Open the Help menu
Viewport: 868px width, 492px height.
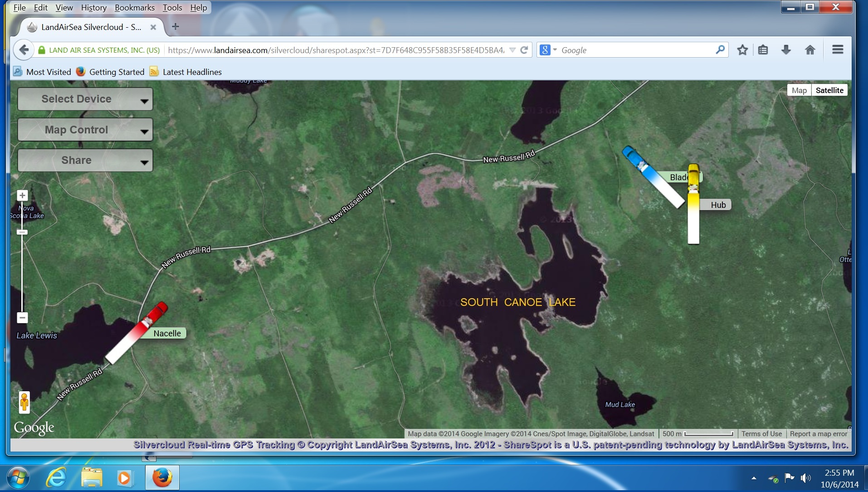[198, 7]
